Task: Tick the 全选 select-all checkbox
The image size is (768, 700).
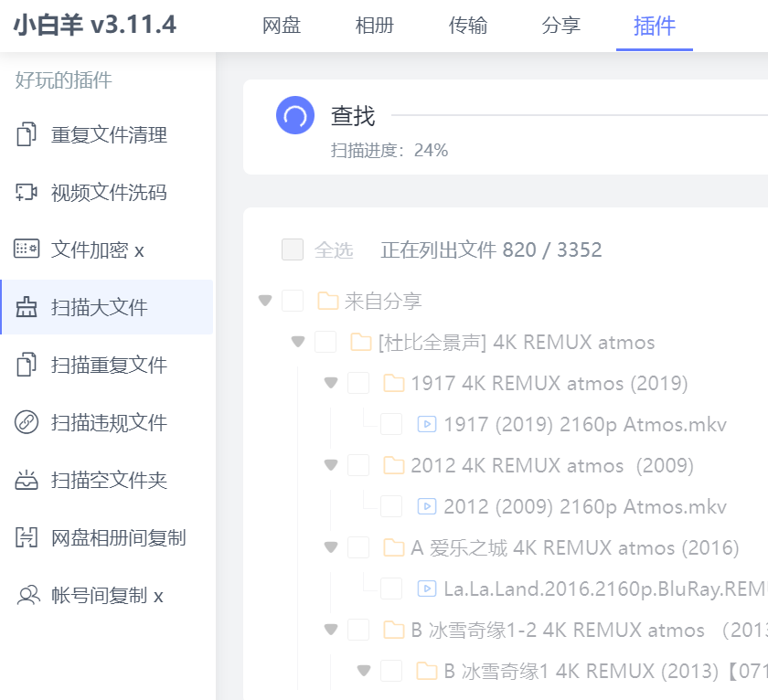Action: point(293,249)
